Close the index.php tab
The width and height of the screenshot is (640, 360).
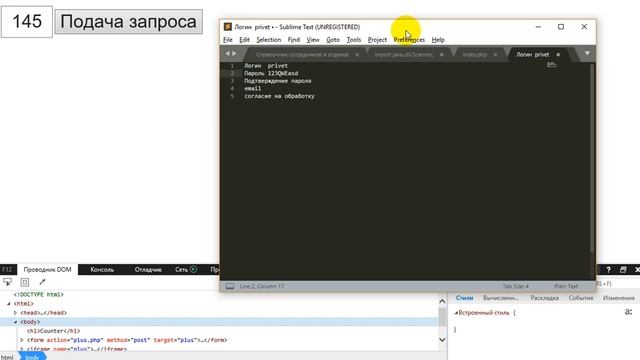pos(496,54)
